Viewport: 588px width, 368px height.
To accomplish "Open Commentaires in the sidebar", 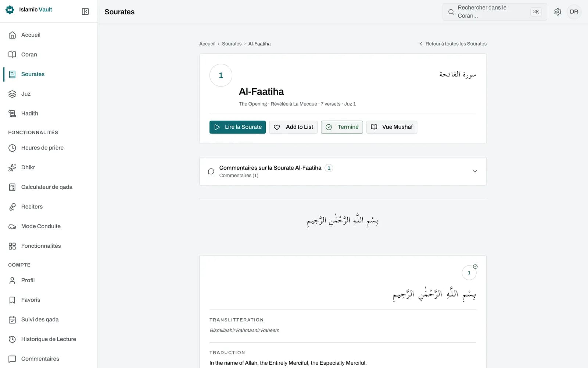I will pos(49,359).
